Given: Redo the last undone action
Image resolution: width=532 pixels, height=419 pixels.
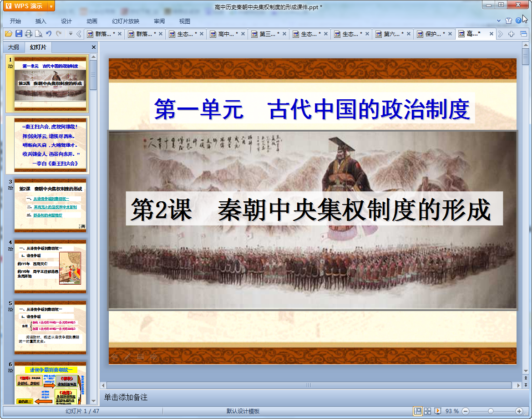Looking at the screenshot, I should point(59,33).
